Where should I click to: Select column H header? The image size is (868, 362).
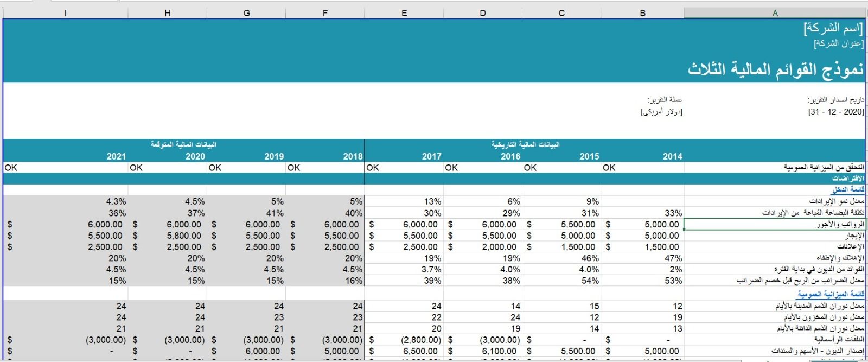pos(168,13)
